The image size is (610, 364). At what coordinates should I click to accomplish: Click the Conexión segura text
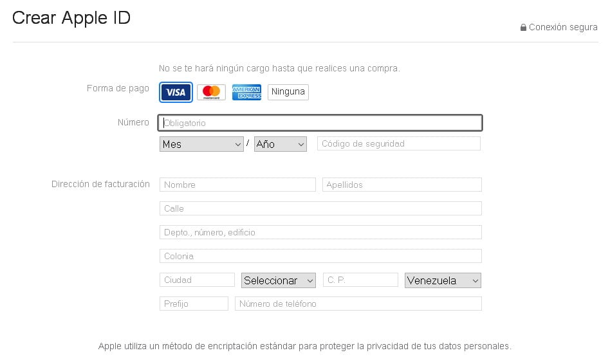(563, 27)
